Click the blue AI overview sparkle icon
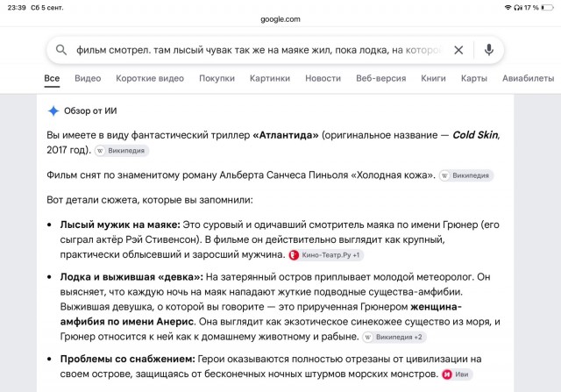 (x=53, y=111)
